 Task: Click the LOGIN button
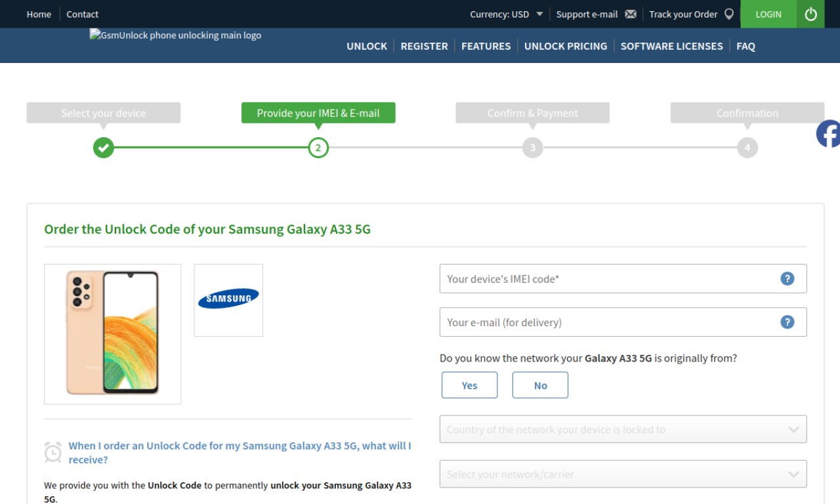click(x=768, y=14)
